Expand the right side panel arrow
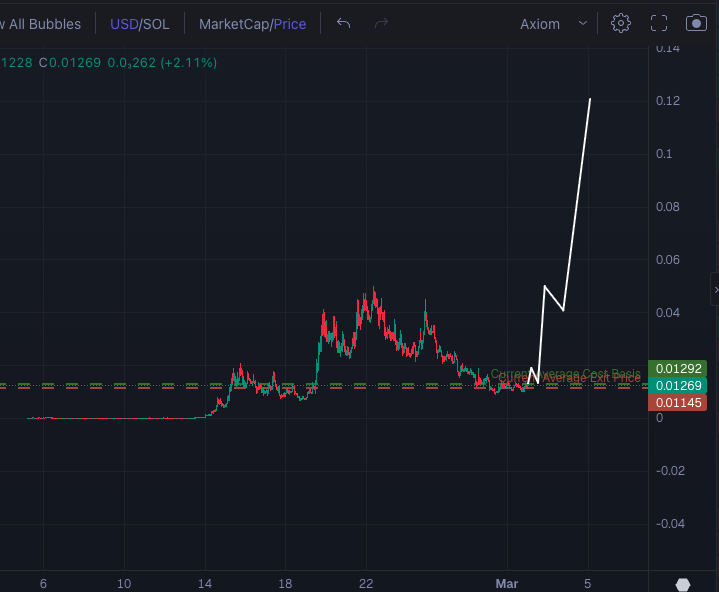The width and height of the screenshot is (719, 592). coord(716,289)
